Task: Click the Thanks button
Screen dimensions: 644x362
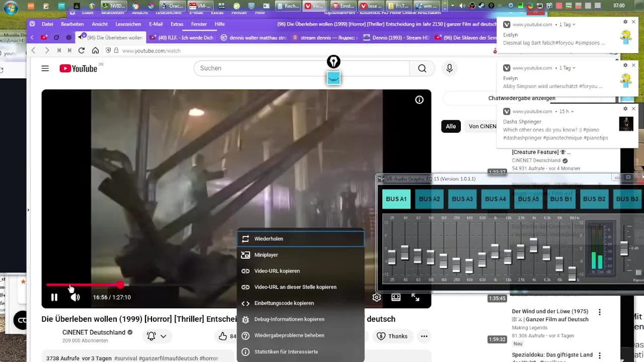Action: click(x=392, y=336)
